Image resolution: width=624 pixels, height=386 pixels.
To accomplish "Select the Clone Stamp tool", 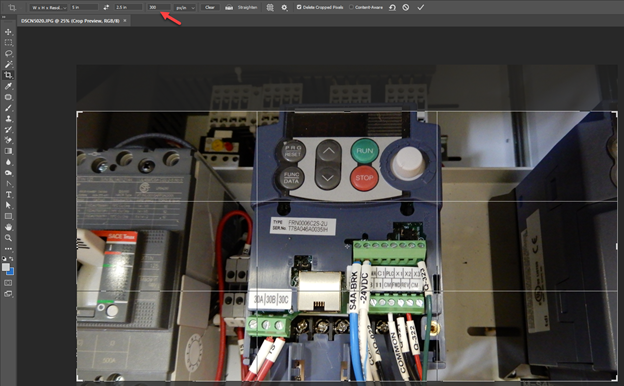I will click(x=8, y=119).
